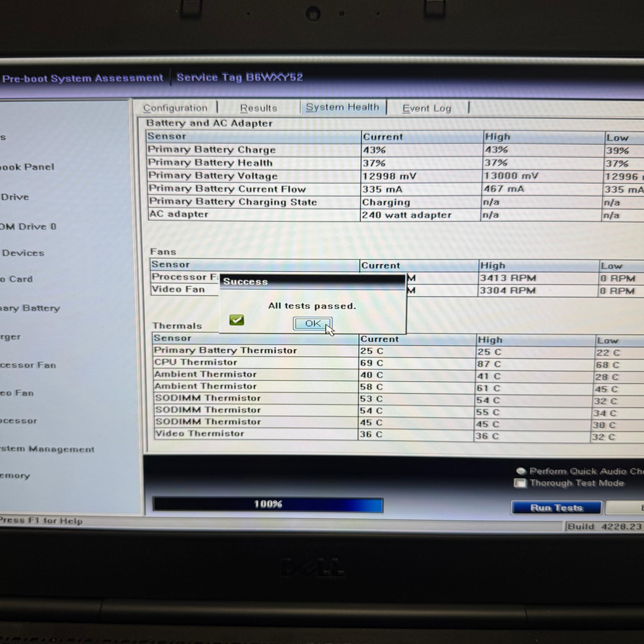
Task: Select 'cessor Fan' in sidebar list
Action: point(28,365)
